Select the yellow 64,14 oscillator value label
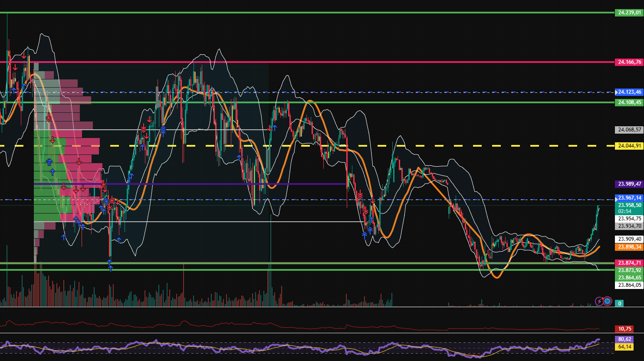Viewport: 644px width, 361px height. pyautogui.click(x=624, y=347)
